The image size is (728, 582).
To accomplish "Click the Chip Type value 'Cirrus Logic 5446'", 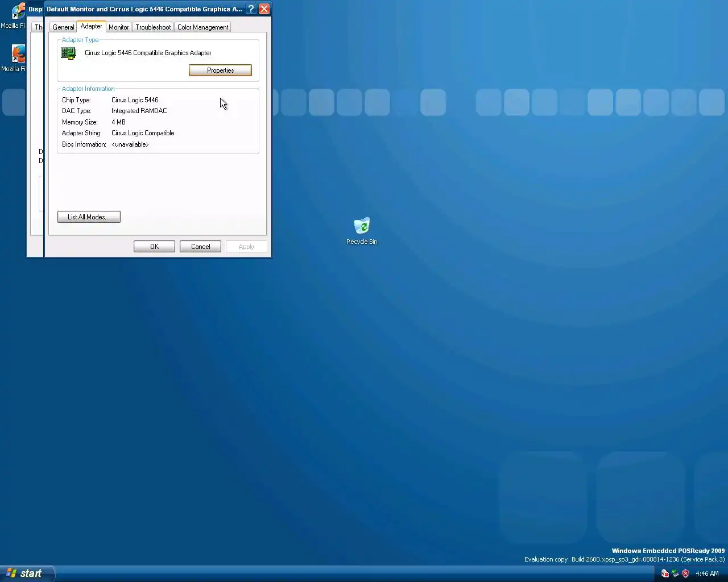I will (135, 100).
